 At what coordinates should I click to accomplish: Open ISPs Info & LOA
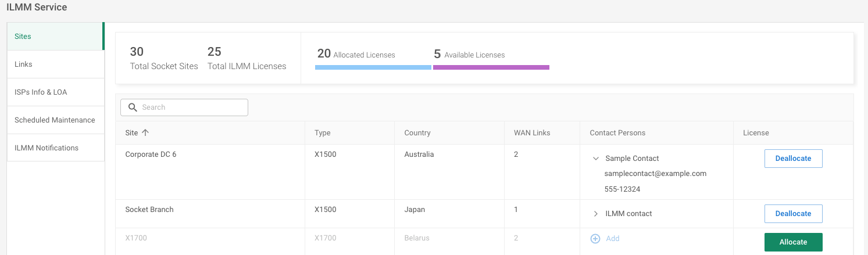point(55,92)
